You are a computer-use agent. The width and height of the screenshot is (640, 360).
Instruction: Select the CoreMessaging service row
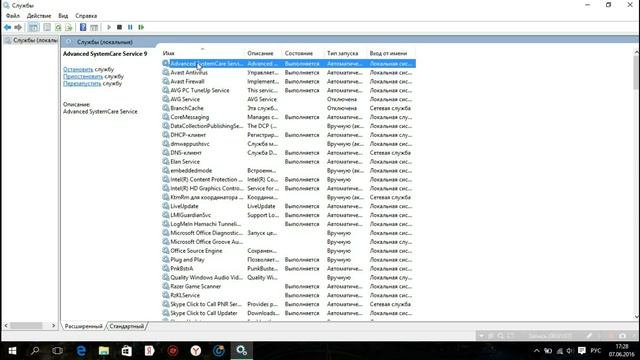click(289, 117)
